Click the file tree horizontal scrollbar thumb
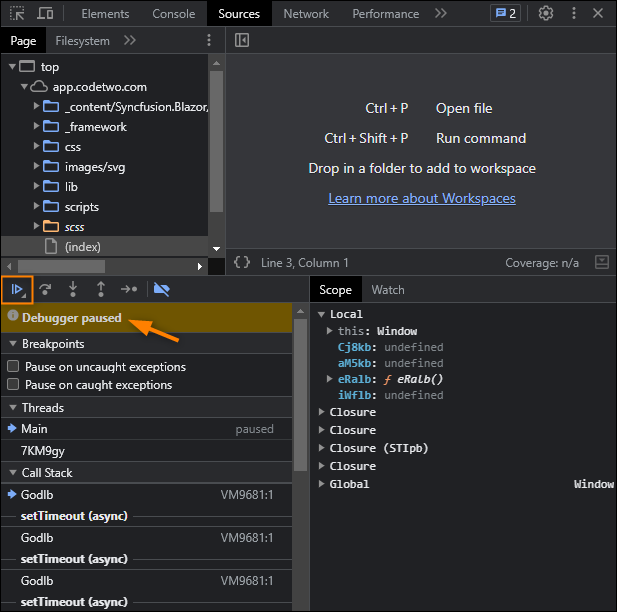617x612 pixels. point(61,266)
